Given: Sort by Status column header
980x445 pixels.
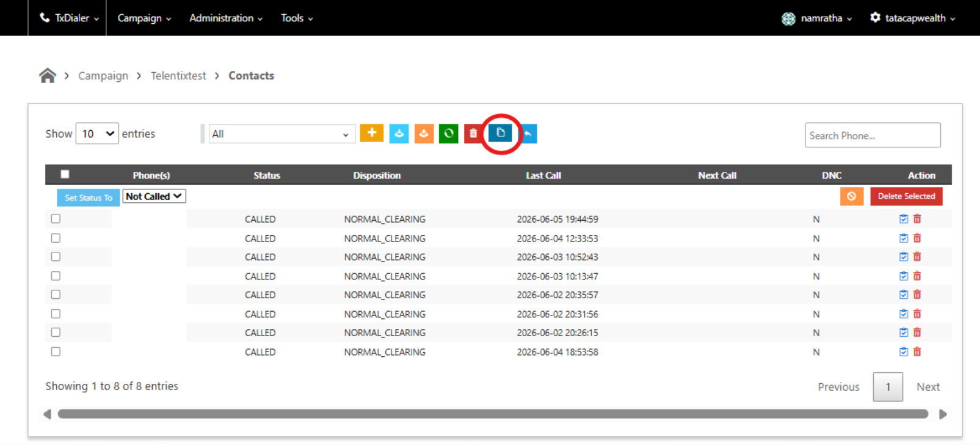Looking at the screenshot, I should [x=267, y=175].
